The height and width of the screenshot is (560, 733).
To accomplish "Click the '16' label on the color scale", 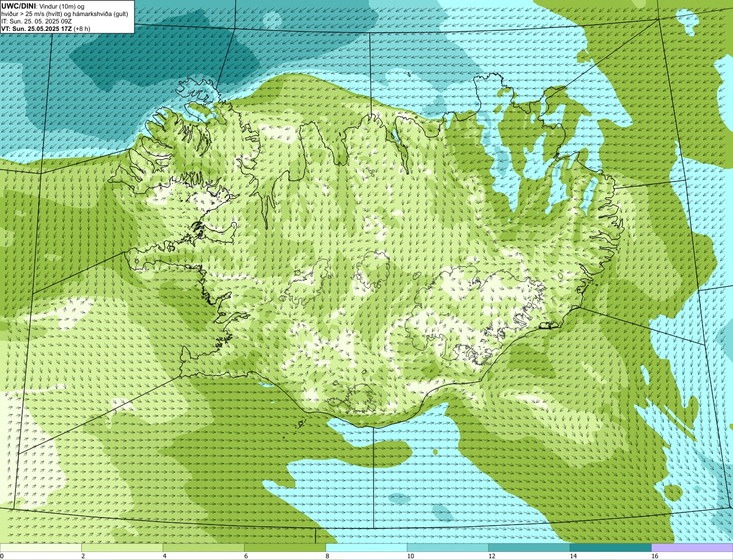I will tap(655, 556).
